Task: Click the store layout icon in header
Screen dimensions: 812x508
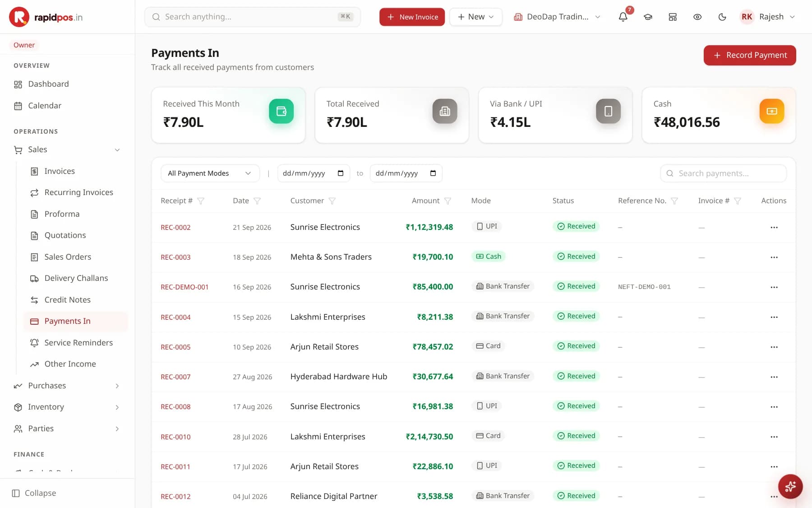Action: coord(673,17)
